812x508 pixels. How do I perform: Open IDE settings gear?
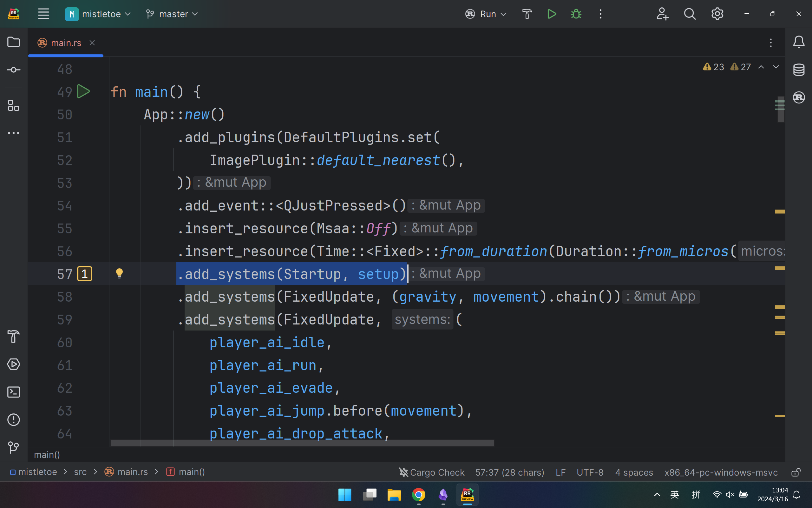click(x=717, y=14)
